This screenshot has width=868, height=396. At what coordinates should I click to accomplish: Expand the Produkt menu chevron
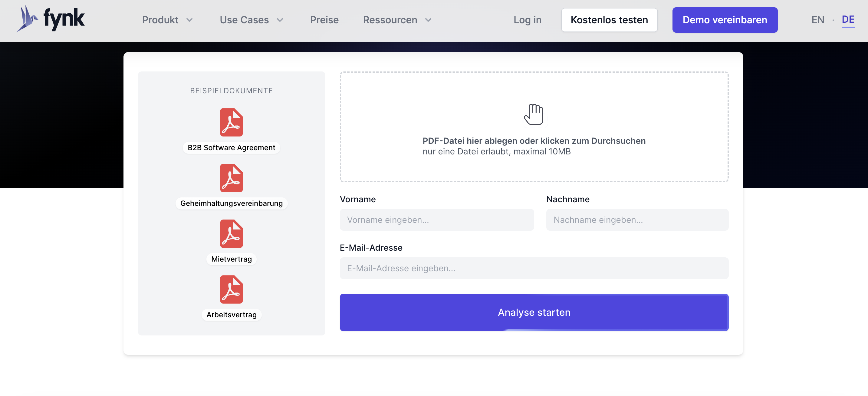[x=190, y=20]
